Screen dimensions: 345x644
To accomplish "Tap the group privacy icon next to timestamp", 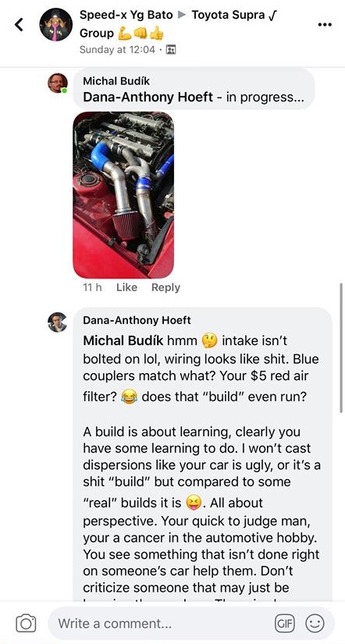I will (170, 50).
